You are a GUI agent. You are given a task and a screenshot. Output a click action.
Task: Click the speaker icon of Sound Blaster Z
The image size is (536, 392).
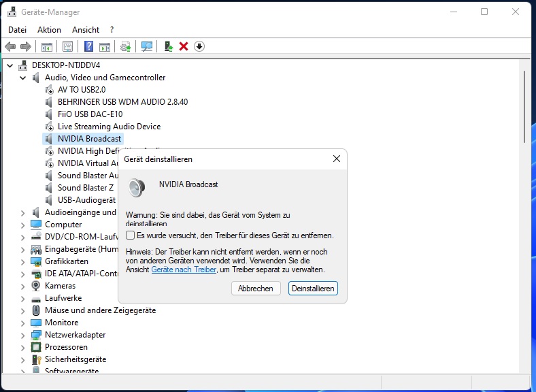tap(50, 188)
